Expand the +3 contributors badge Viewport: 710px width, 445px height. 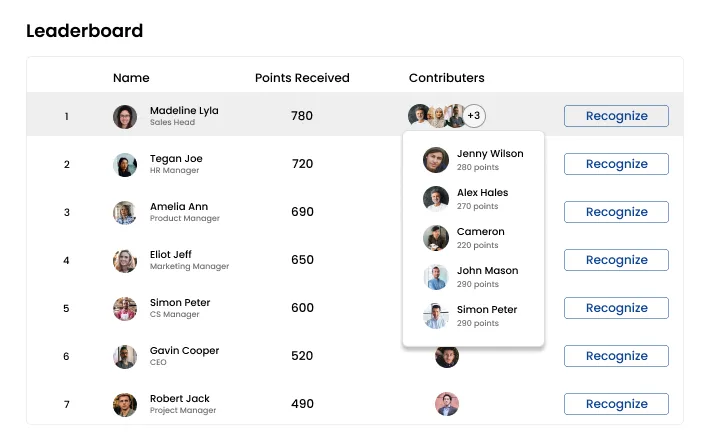(x=474, y=116)
